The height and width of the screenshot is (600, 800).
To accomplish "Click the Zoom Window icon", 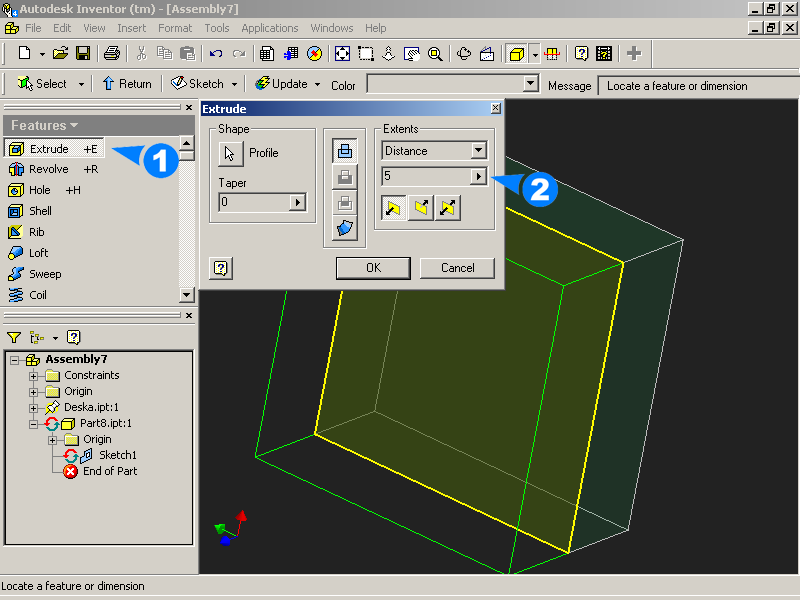I will (x=366, y=53).
